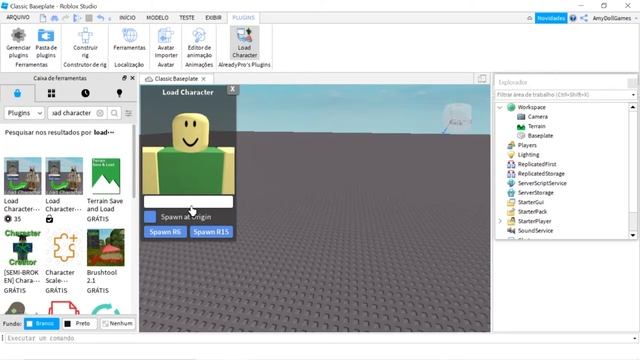Viewport: 640px width, 360px height.
Task: Open the Brushtool 2.1 plugin thumbnail
Action: (x=106, y=247)
